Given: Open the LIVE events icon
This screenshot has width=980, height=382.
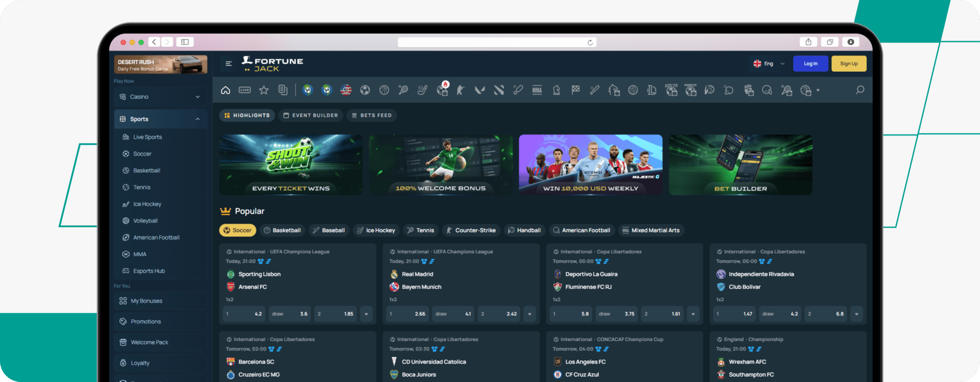Looking at the screenshot, I should point(244,90).
